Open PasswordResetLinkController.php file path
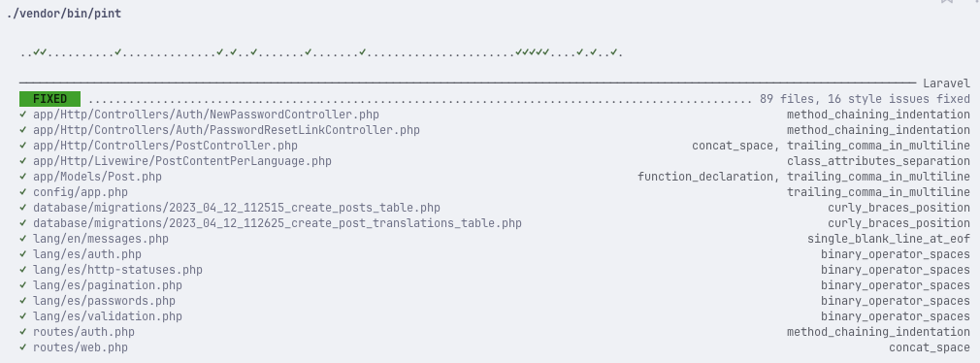The height and width of the screenshot is (363, 980). click(226, 130)
